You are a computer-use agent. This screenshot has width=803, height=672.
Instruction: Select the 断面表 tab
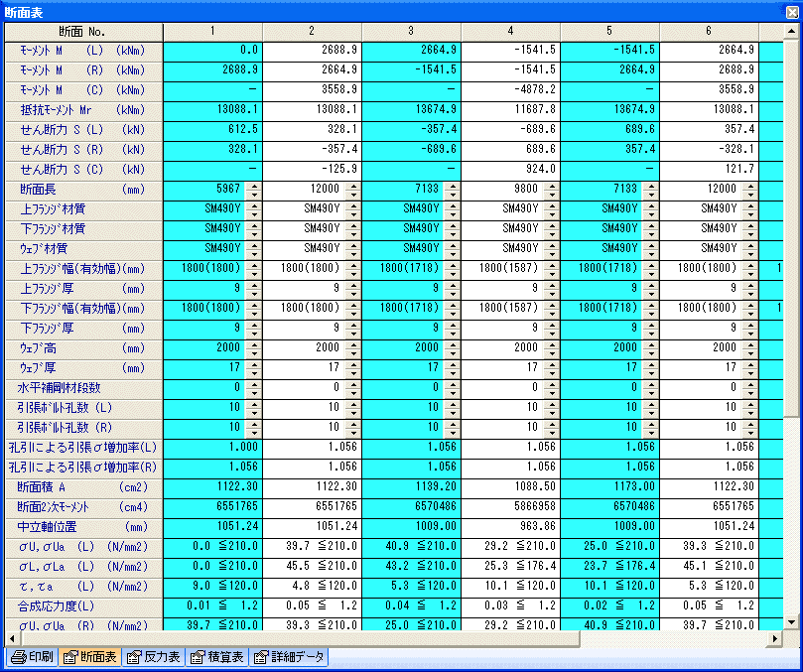click(x=90, y=657)
